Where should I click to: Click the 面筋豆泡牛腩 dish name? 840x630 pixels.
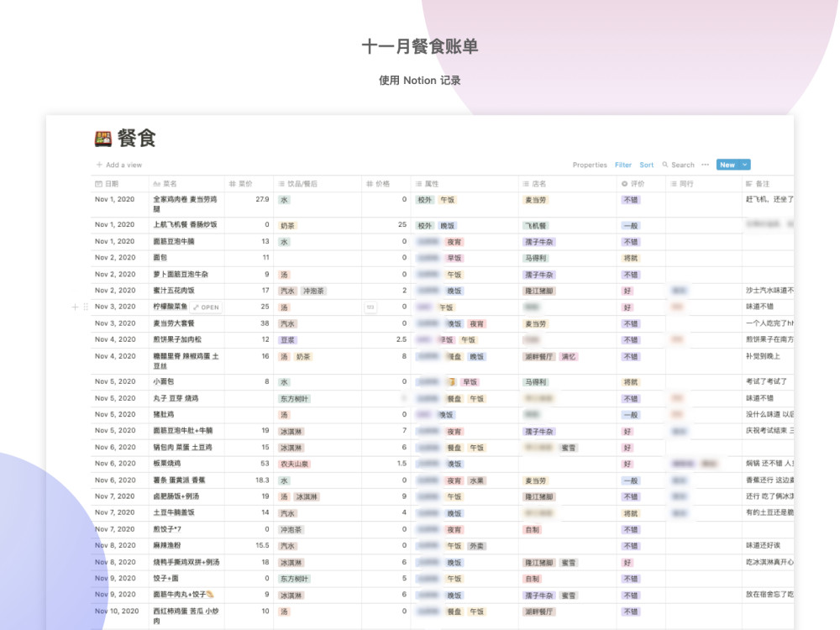click(x=174, y=242)
